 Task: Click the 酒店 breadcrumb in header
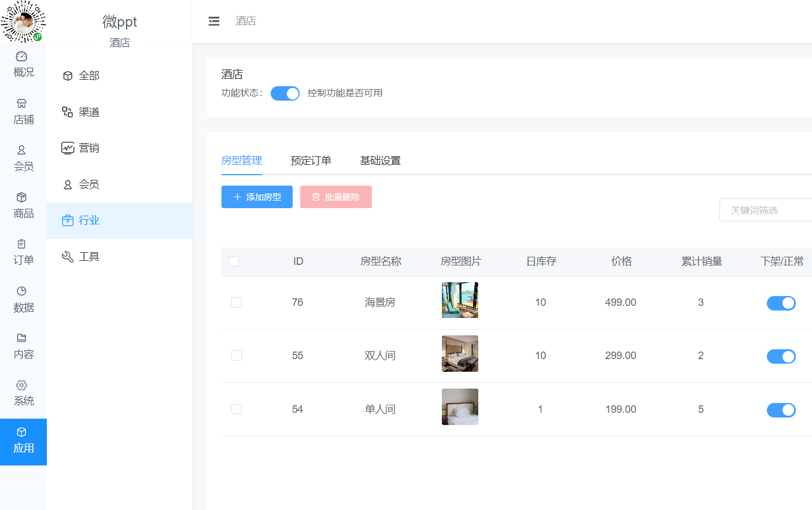(x=246, y=21)
